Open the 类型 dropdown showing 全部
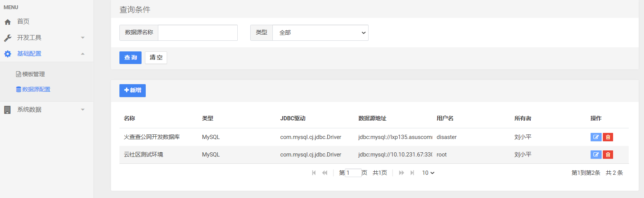Screen dimensions: 644x198 coord(320,33)
